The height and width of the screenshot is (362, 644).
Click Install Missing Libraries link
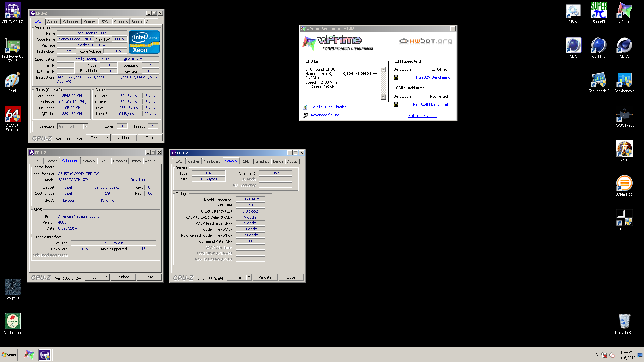click(328, 107)
